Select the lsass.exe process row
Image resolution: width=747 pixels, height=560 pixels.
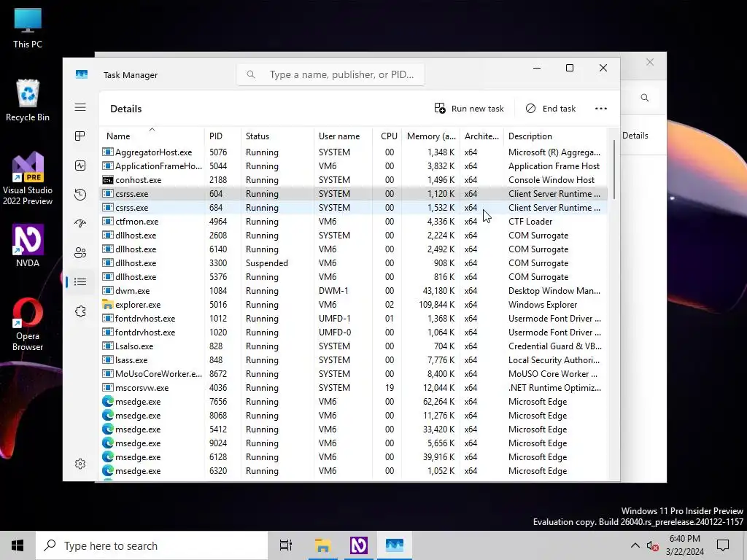(x=354, y=360)
